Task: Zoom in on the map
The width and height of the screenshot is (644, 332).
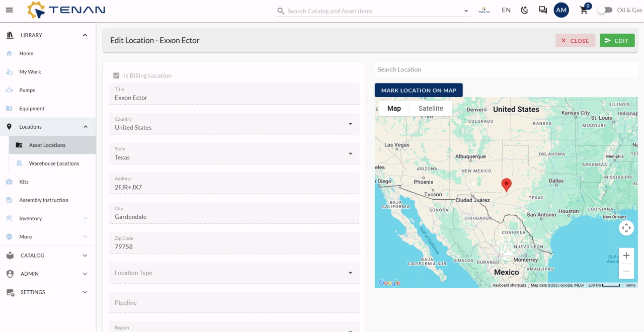Action: (626, 256)
